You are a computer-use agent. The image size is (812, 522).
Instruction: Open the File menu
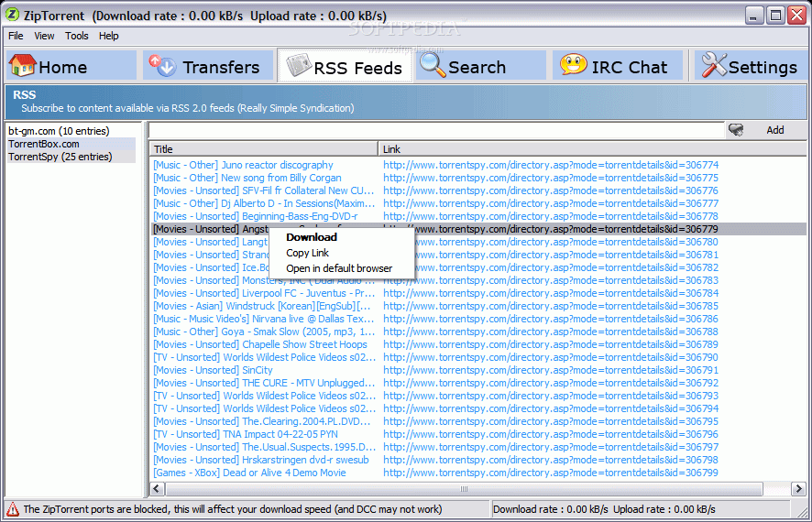tap(16, 36)
